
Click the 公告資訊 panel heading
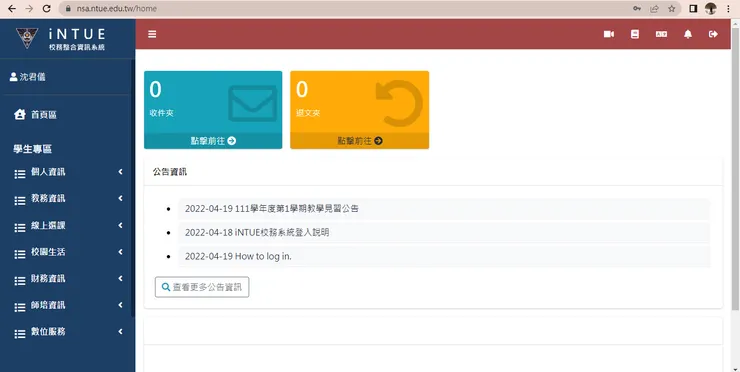[x=170, y=172]
